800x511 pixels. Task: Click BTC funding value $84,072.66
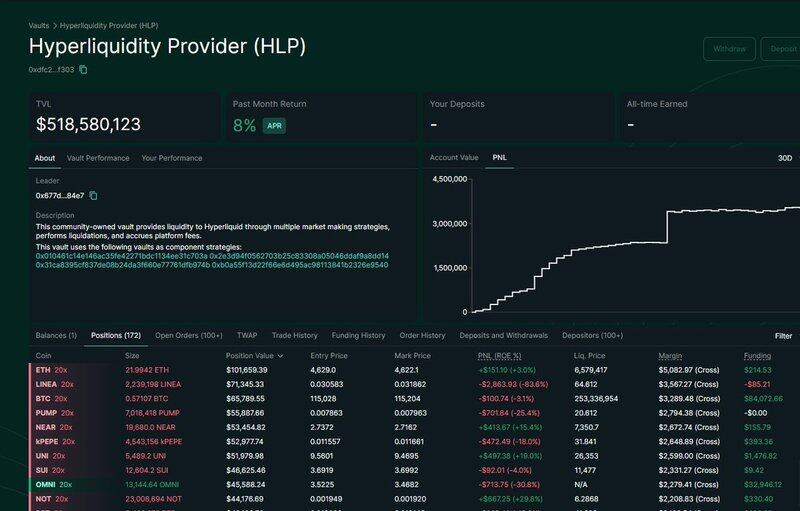click(763, 399)
